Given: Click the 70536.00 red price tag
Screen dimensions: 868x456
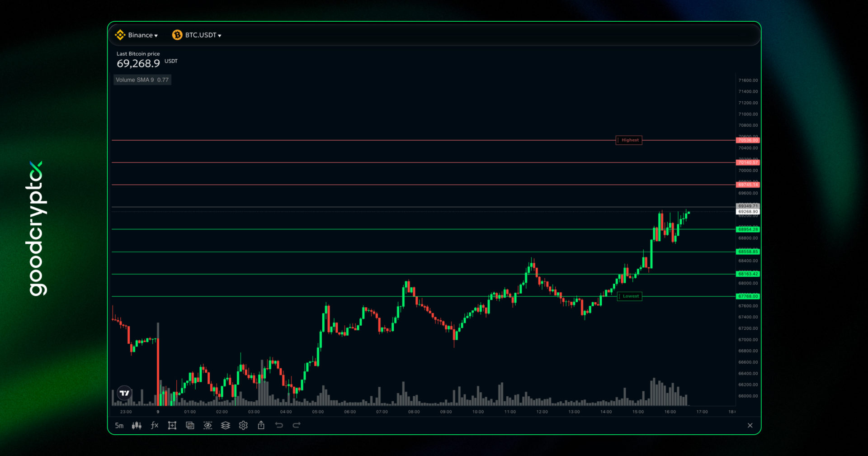Looking at the screenshot, I should 748,140.
